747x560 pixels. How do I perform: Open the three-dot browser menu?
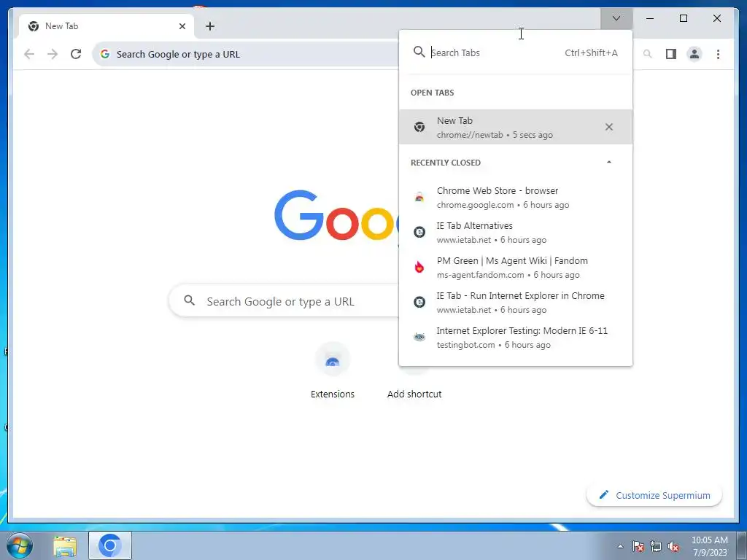pyautogui.click(x=718, y=54)
